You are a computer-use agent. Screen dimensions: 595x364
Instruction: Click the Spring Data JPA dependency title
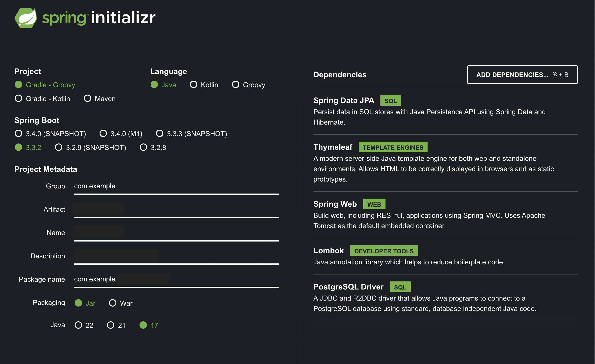[344, 100]
